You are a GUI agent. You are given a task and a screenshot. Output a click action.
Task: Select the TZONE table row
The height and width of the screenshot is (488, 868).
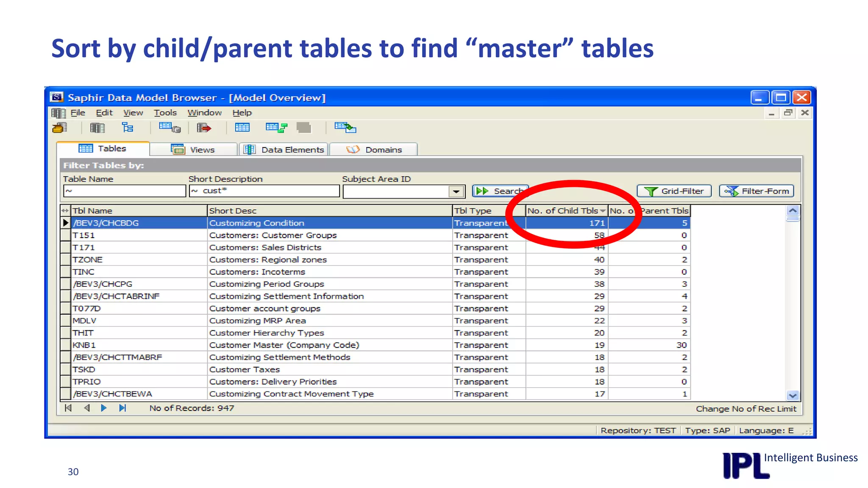pos(376,260)
